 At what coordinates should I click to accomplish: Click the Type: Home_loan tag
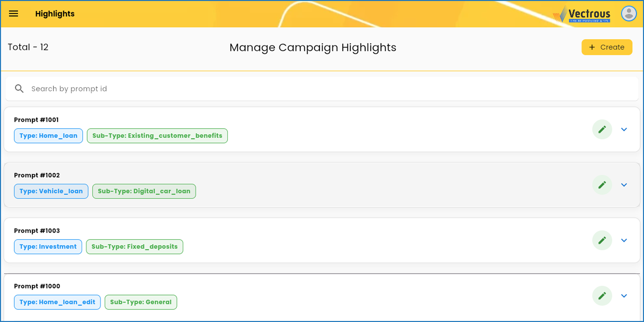48,136
